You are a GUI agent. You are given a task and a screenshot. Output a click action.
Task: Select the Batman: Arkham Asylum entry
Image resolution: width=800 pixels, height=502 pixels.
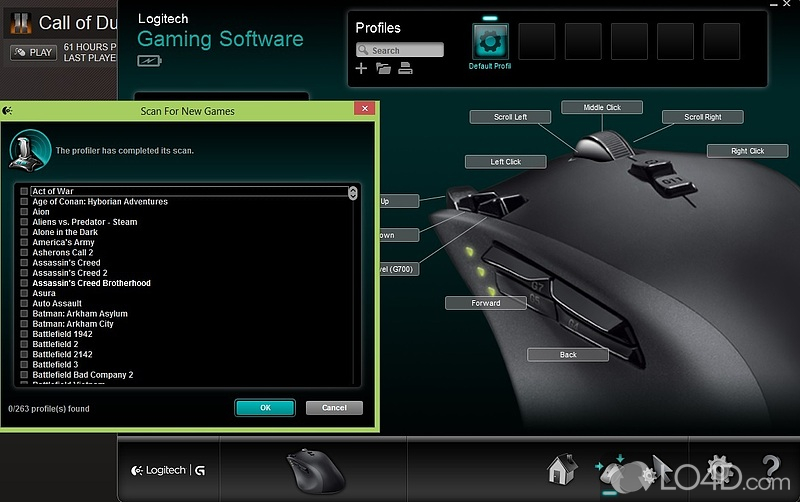click(x=80, y=314)
